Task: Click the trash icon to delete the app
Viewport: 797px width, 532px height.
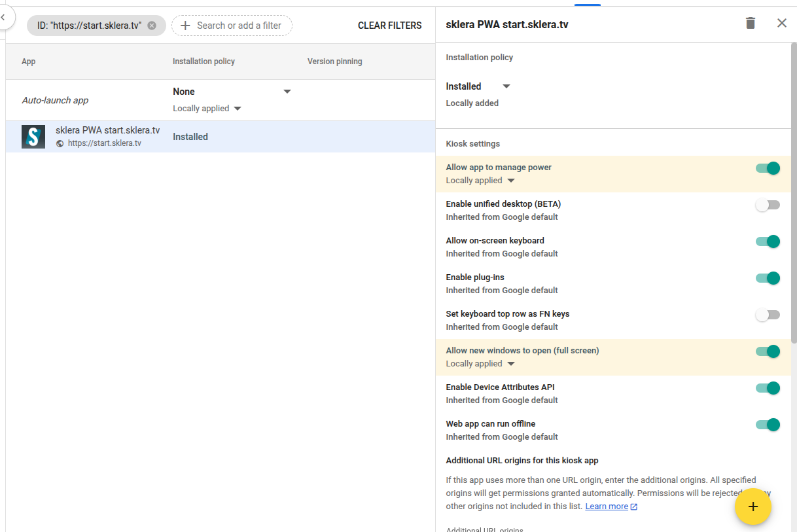Action: [751, 24]
